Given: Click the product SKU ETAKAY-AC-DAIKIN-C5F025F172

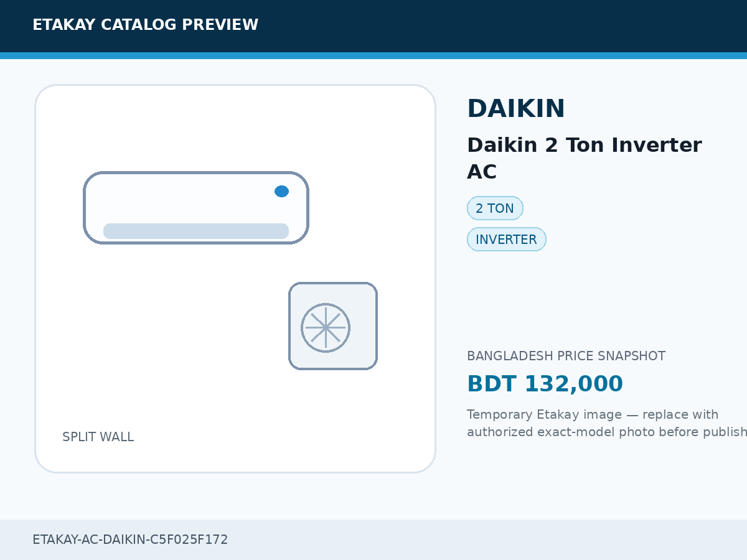Looking at the screenshot, I should click(130, 539).
